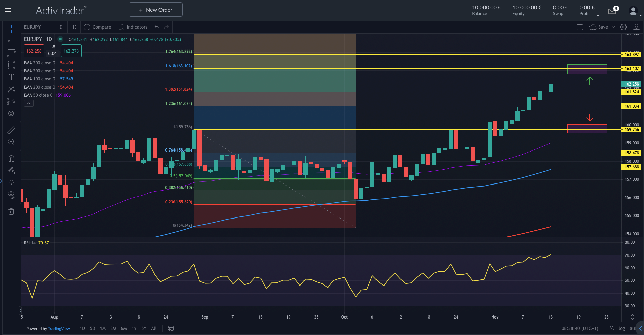
Task: Open the XABCD pattern tool
Action: [11, 89]
